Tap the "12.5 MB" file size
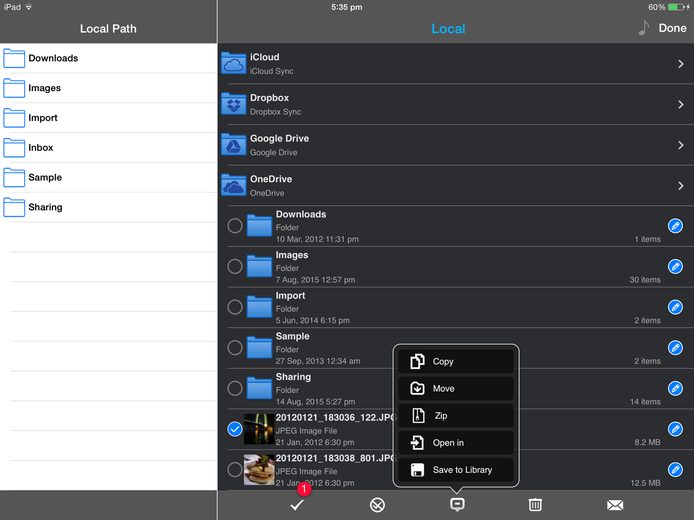Image resolution: width=694 pixels, height=520 pixels. (x=645, y=483)
